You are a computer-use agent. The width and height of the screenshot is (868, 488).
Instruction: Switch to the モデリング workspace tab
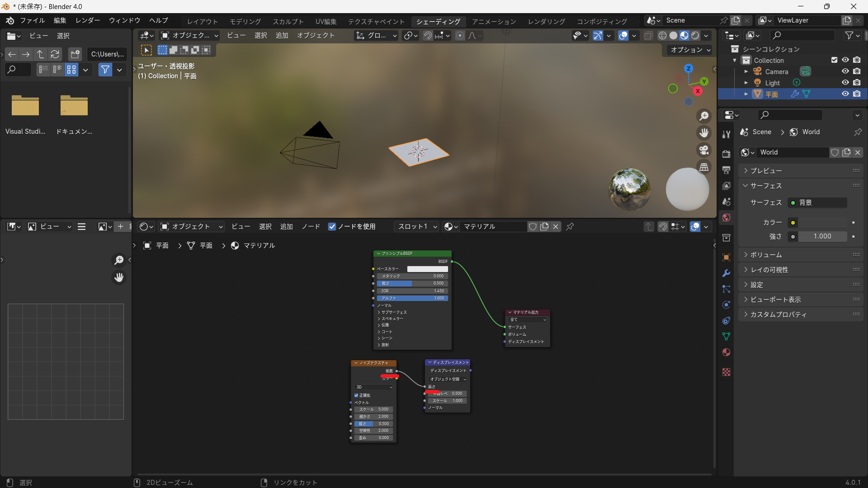pos(245,21)
